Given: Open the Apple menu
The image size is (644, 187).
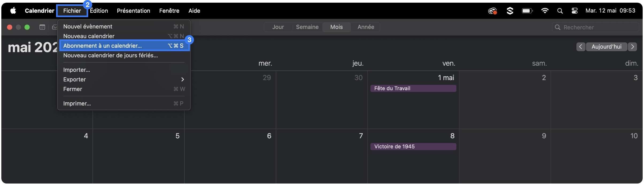Looking at the screenshot, I should [13, 11].
